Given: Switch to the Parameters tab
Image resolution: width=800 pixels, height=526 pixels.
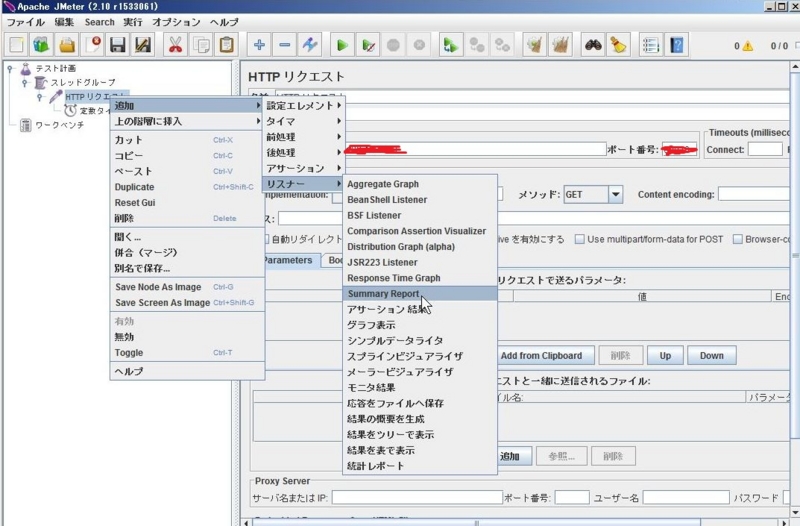Looking at the screenshot, I should coord(292,260).
